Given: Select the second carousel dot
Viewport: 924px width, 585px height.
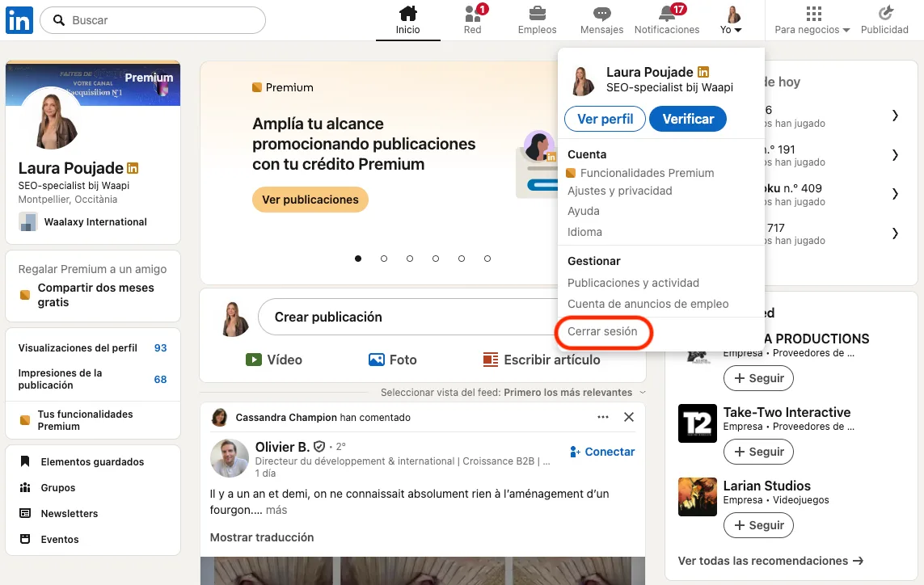Looking at the screenshot, I should point(384,259).
